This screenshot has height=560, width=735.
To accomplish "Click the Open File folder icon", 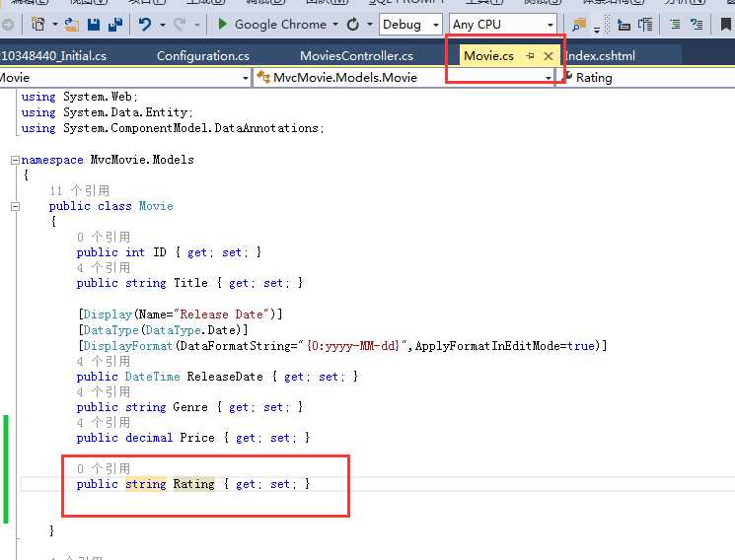I will 71,24.
